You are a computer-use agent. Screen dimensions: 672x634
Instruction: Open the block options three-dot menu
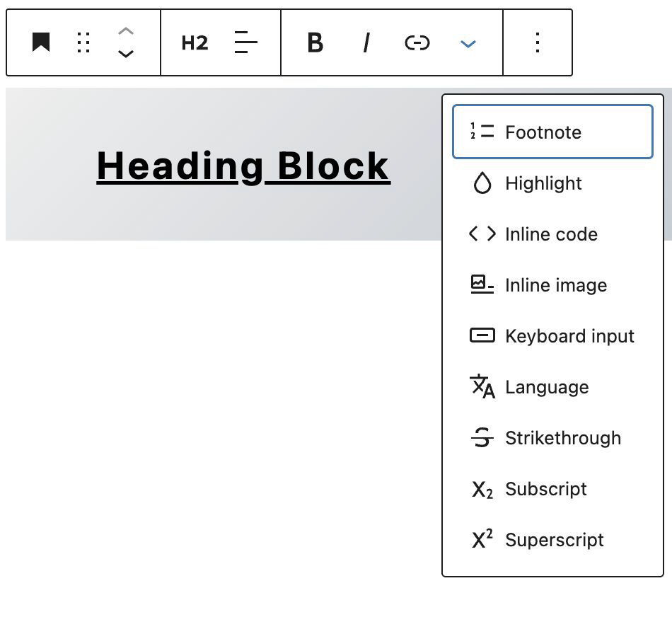point(538,42)
